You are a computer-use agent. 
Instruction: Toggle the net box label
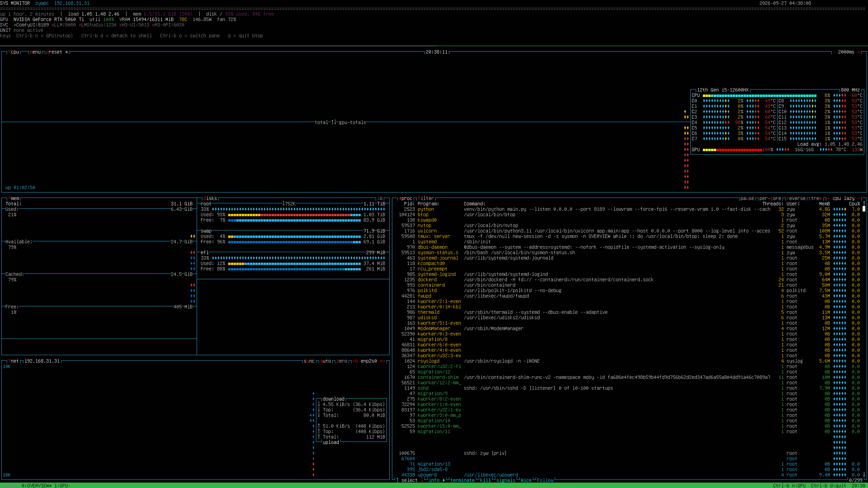(x=14, y=361)
